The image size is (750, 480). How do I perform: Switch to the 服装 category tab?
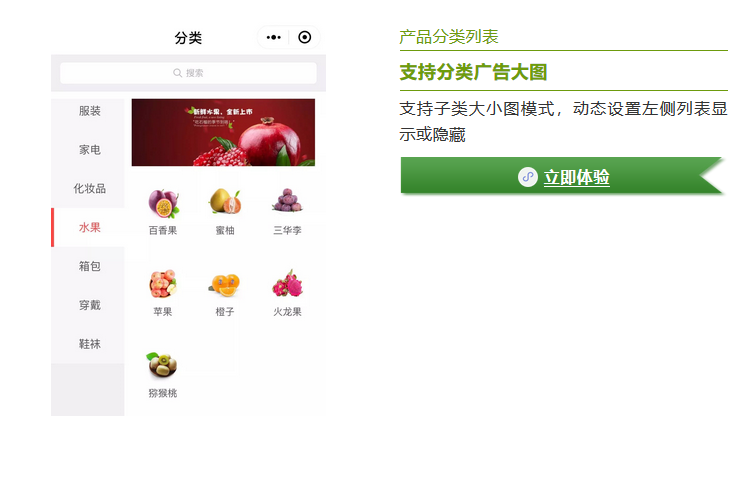pos(89,111)
